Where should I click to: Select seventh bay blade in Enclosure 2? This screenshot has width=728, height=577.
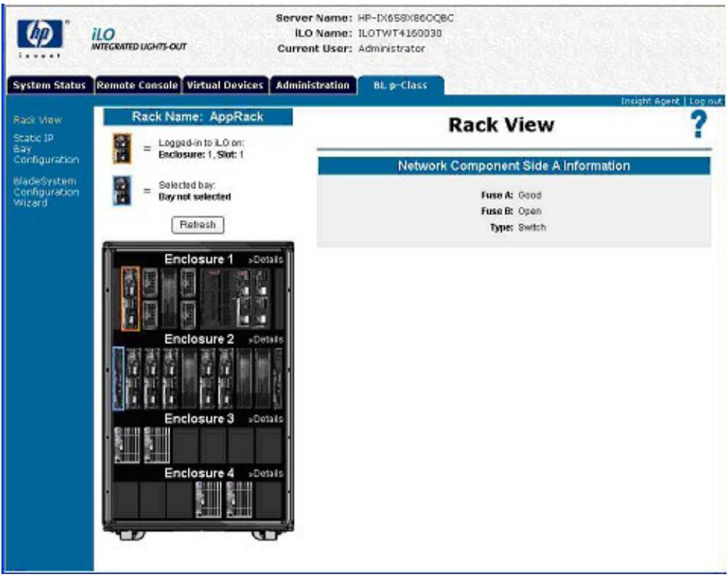tap(226, 378)
